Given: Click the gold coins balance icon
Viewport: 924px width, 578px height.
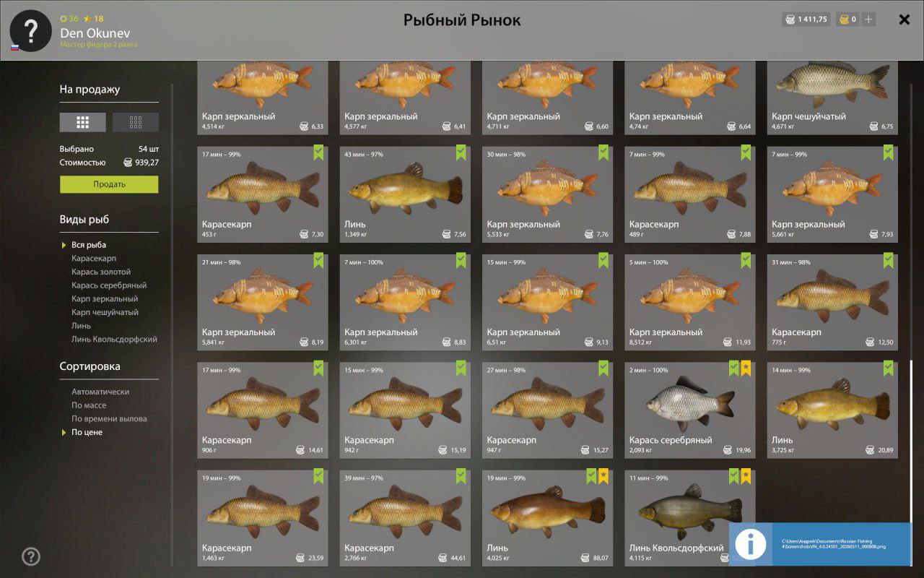Looking at the screenshot, I should 843,20.
